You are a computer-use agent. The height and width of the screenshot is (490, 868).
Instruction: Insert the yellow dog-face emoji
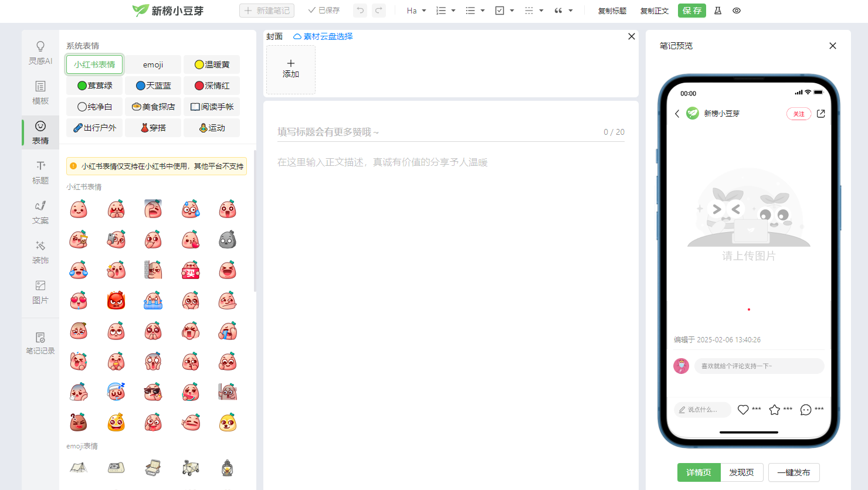[x=228, y=423]
